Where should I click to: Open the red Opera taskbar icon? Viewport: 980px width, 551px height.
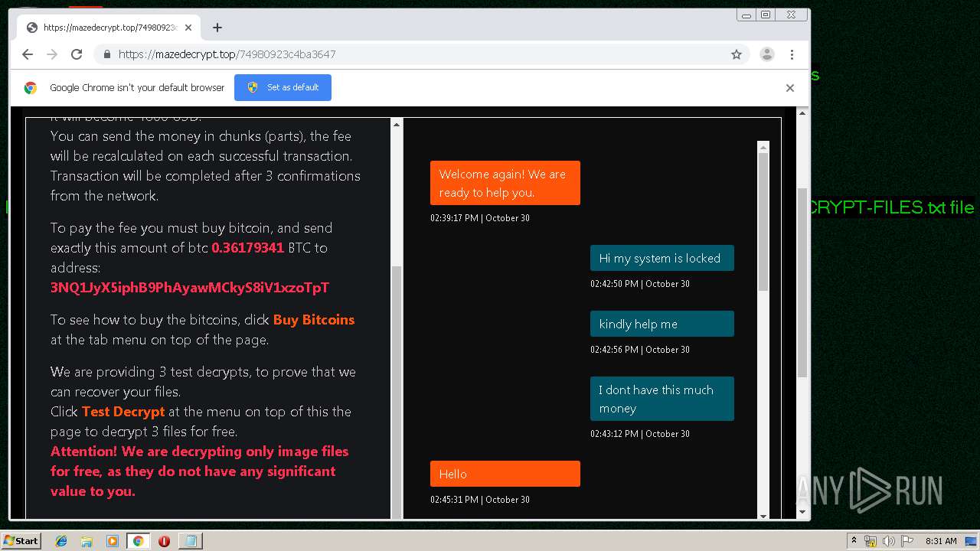point(164,541)
